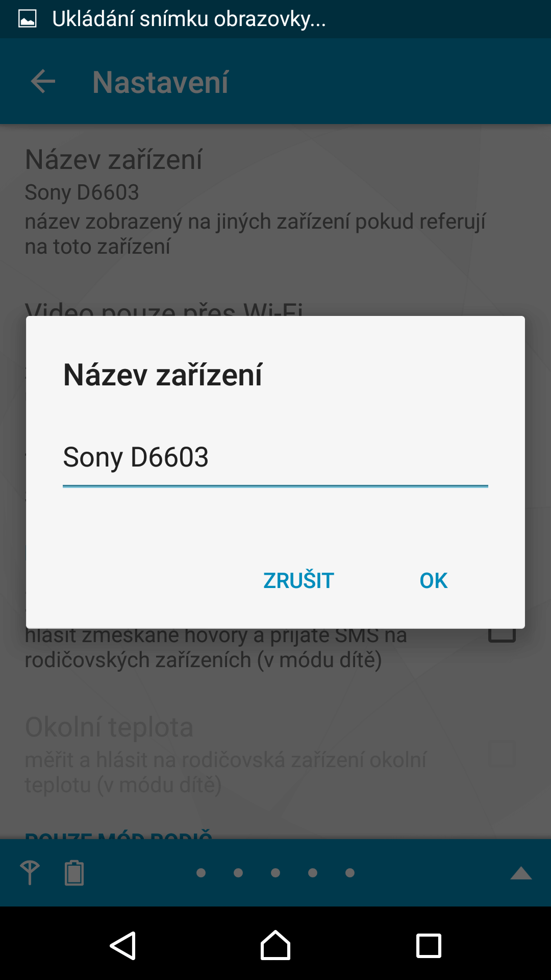
Task: Open the antenna signal icon in bottom bar
Action: (x=30, y=872)
